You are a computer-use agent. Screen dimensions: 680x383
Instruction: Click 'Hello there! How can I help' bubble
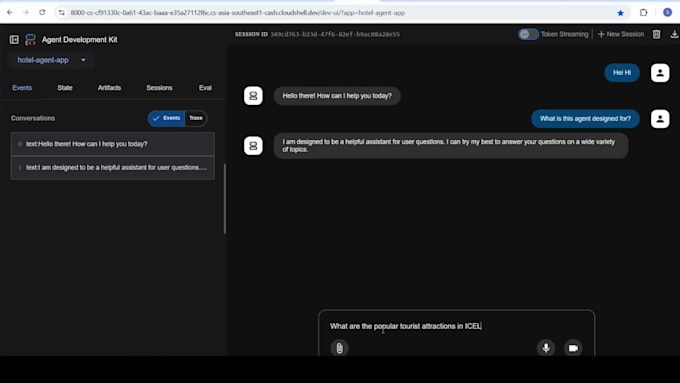(337, 96)
